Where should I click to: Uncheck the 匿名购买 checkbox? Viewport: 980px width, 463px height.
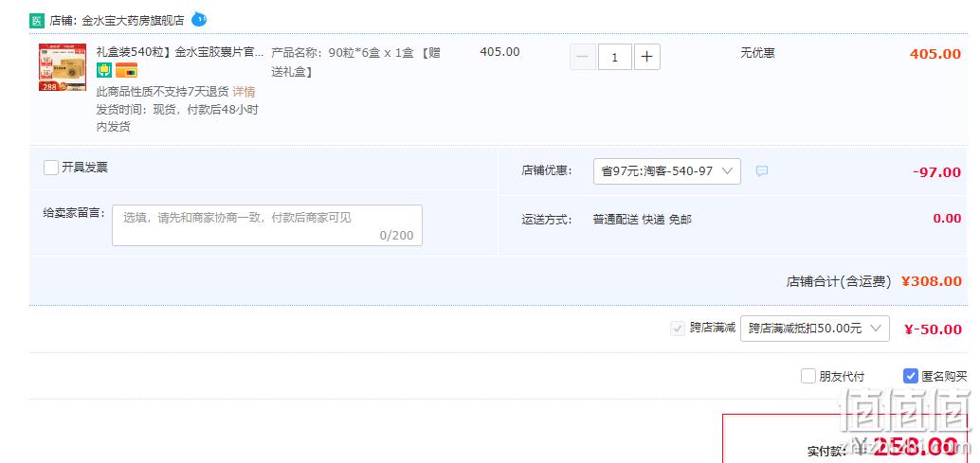[910, 376]
